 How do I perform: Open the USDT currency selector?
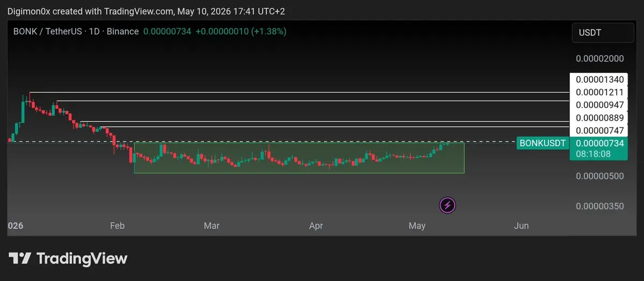[x=603, y=33]
